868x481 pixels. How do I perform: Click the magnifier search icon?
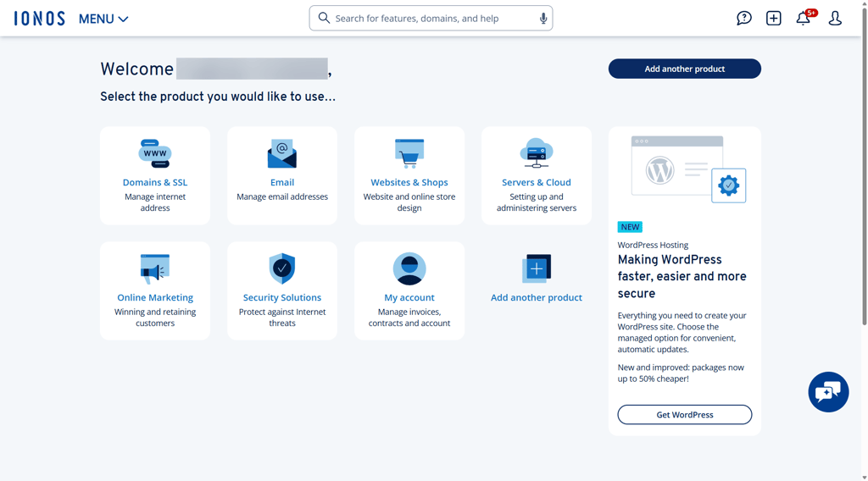tap(324, 19)
